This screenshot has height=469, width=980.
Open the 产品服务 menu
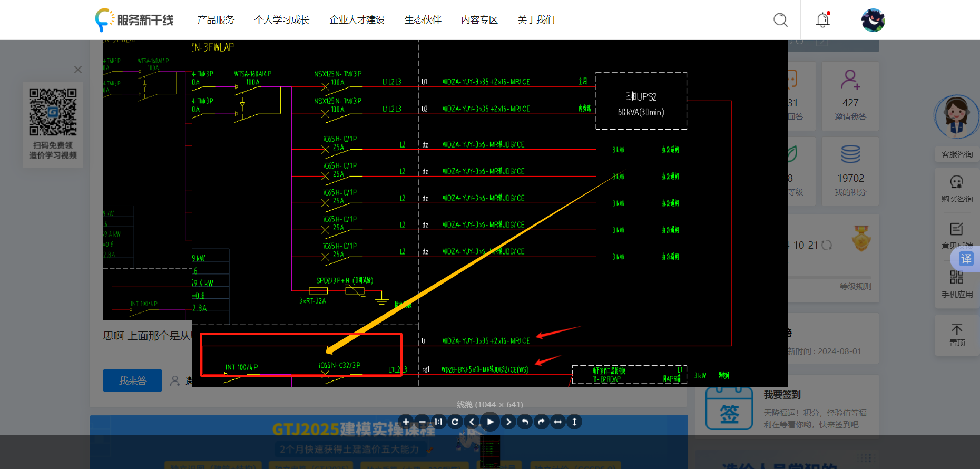pyautogui.click(x=215, y=20)
